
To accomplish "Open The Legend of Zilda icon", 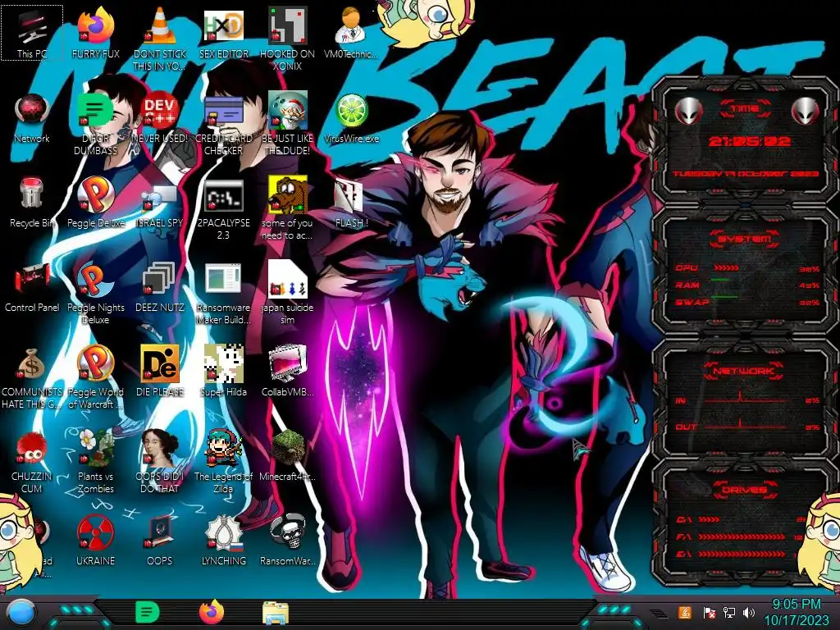I will point(223,462).
